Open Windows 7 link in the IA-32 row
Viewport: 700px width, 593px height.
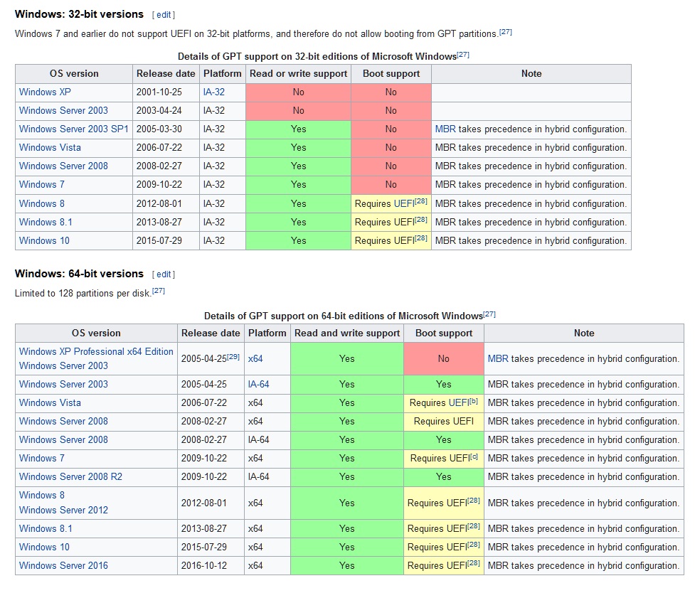click(x=42, y=184)
